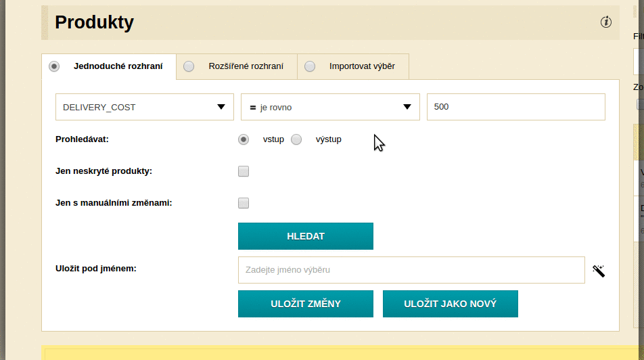Click the value field containing 500
The image size is (644, 360).
point(515,107)
